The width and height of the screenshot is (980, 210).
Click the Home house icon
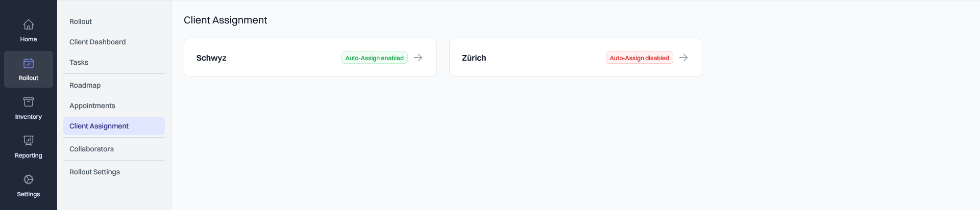tap(29, 24)
